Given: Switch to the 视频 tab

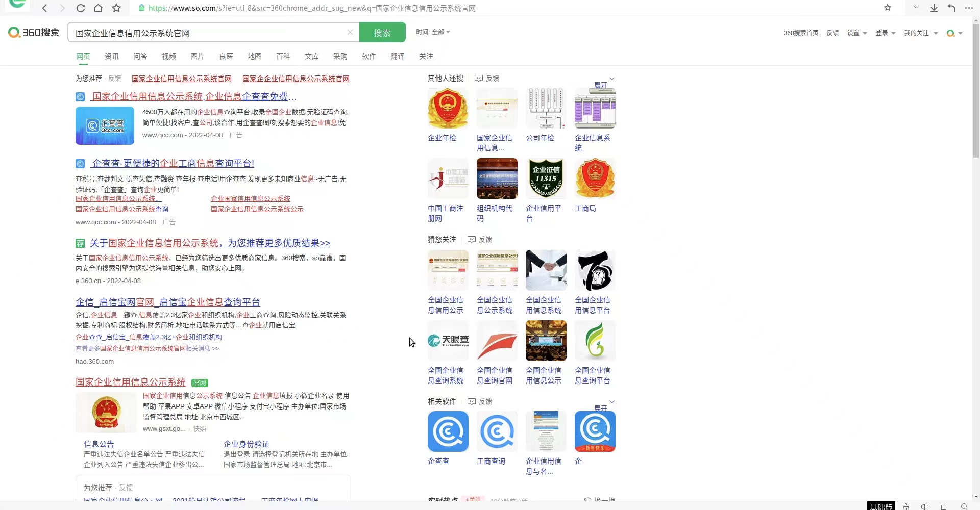Looking at the screenshot, I should (169, 56).
